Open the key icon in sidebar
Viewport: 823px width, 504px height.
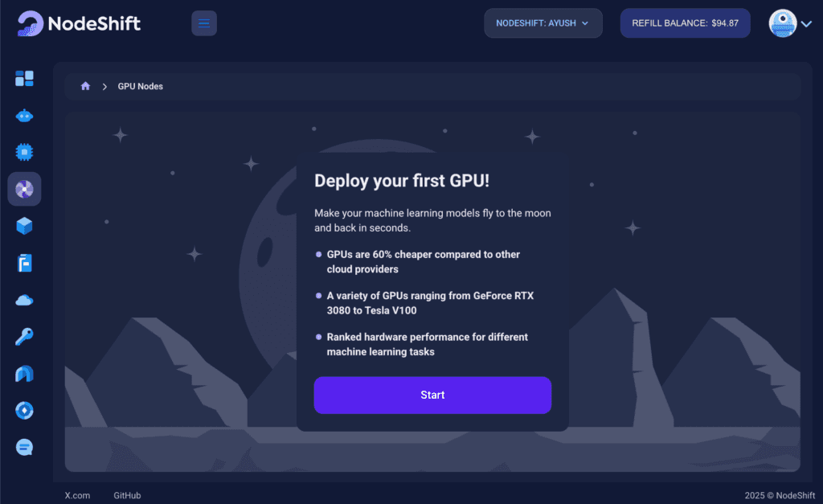[x=24, y=337]
